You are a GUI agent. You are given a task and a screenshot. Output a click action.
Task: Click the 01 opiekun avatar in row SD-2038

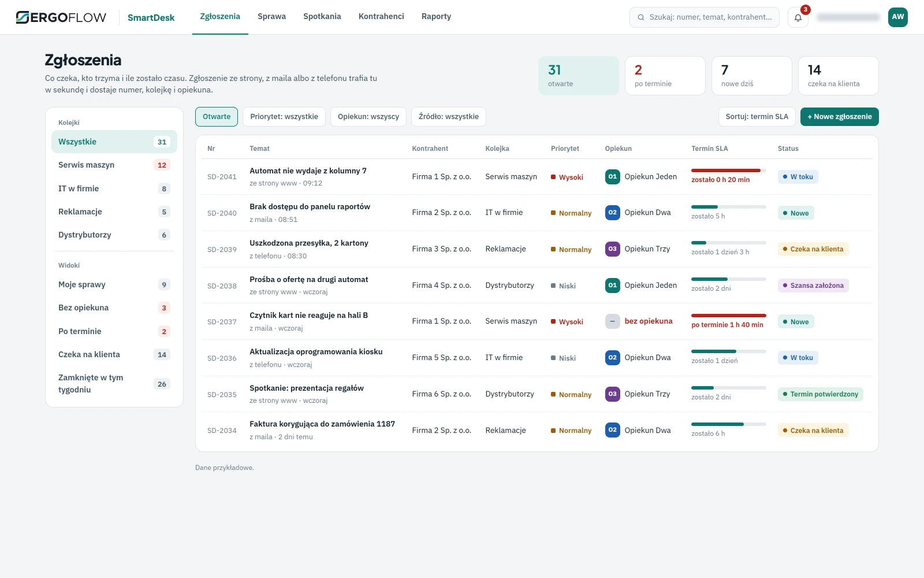click(x=613, y=286)
